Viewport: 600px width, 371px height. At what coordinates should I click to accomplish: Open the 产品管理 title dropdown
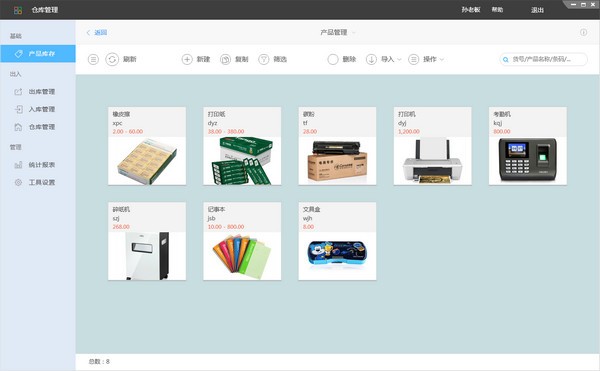click(338, 33)
